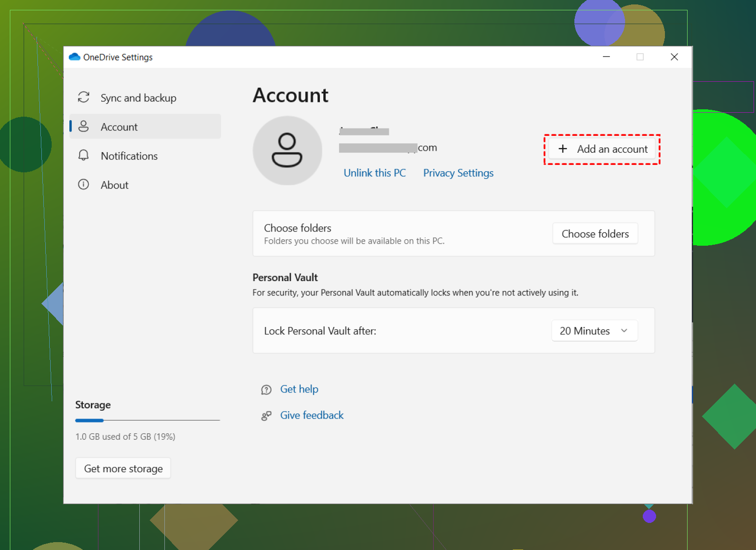Open the About page
Viewport: 756px width, 550px height.
coord(145,185)
